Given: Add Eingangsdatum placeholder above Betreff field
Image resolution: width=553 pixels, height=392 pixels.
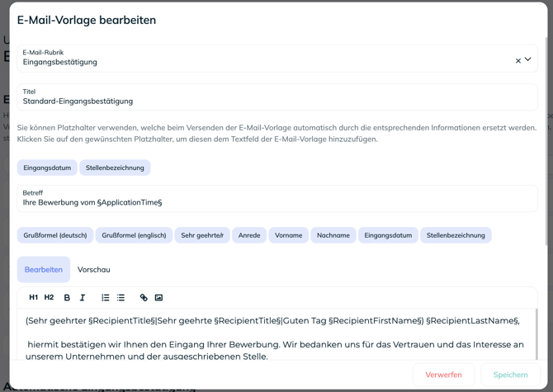Looking at the screenshot, I should (x=47, y=168).
